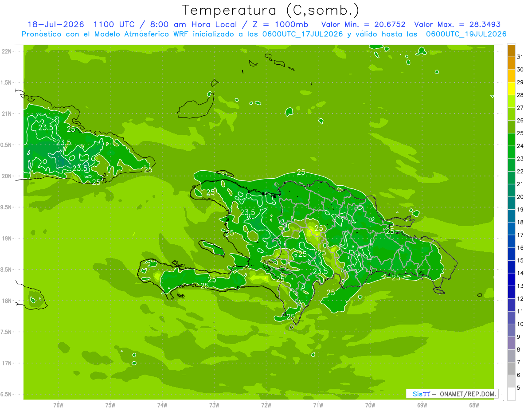This screenshot has width=532, height=411.
Task: Click the '18N' latitude label
Action: tap(8, 301)
